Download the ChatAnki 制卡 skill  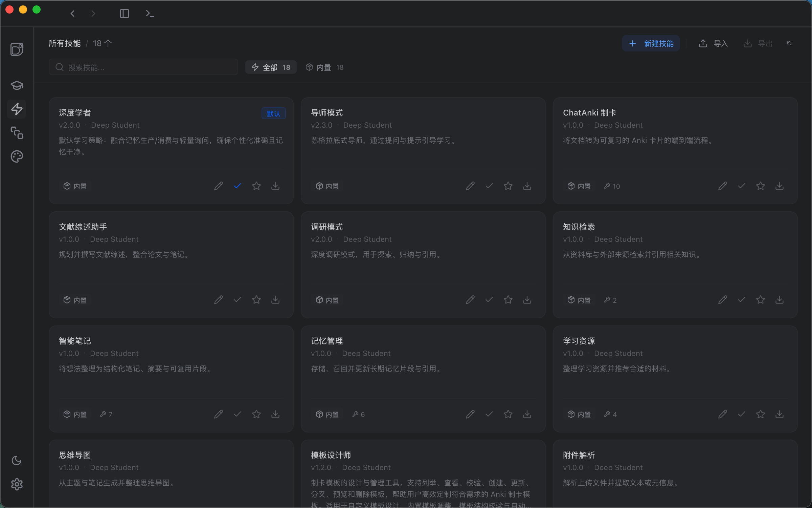coord(780,186)
